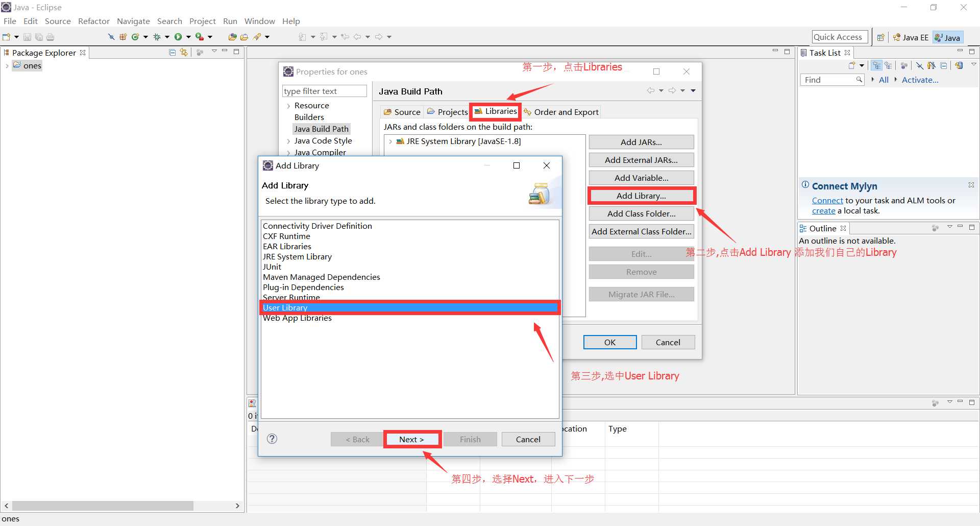980x526 pixels.
Task: Click the Quick Access field
Action: (840, 37)
